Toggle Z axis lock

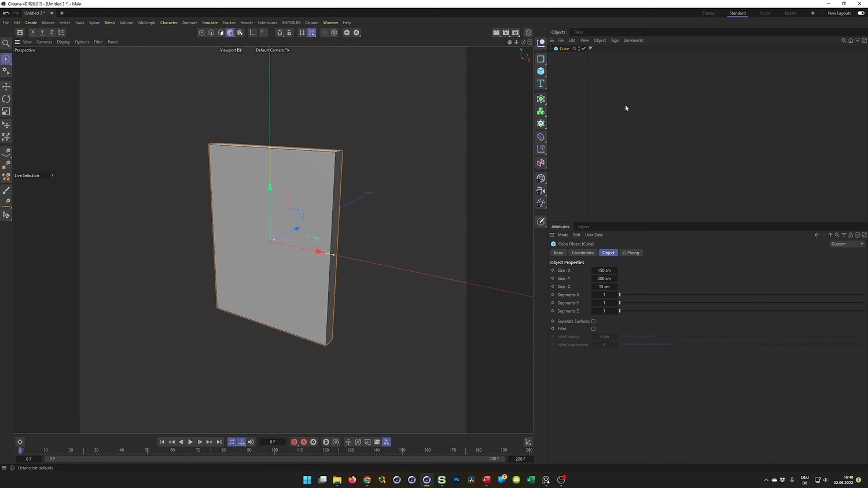pyautogui.click(x=52, y=33)
